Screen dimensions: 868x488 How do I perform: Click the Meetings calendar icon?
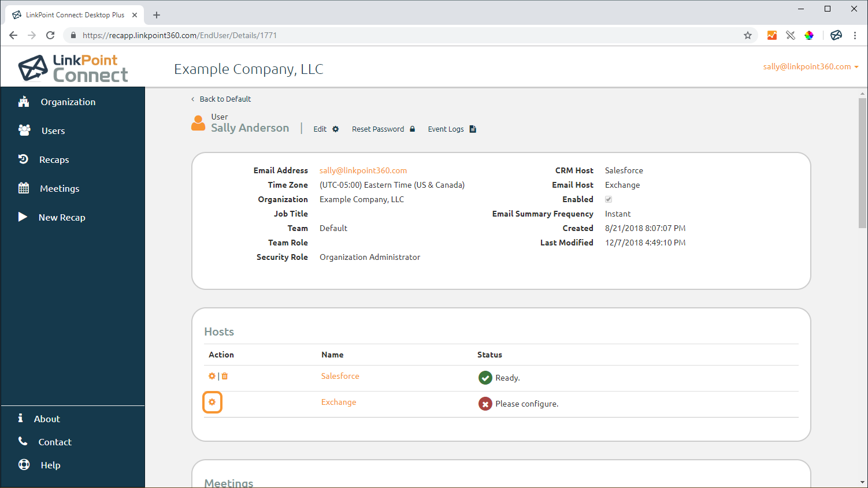point(24,188)
